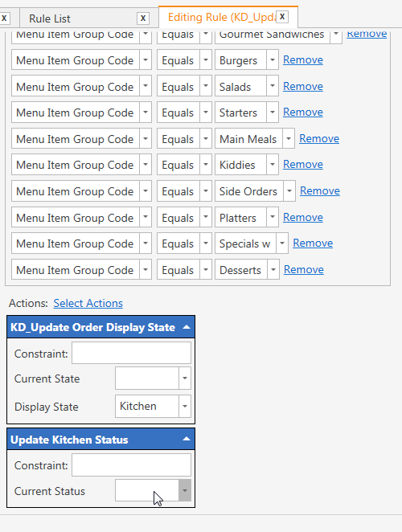The image size is (402, 532).
Task: Click the Select Actions link
Action: tap(88, 303)
